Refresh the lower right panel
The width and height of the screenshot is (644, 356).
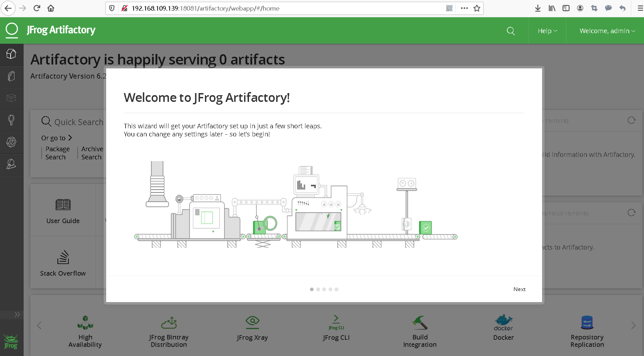[631, 213]
